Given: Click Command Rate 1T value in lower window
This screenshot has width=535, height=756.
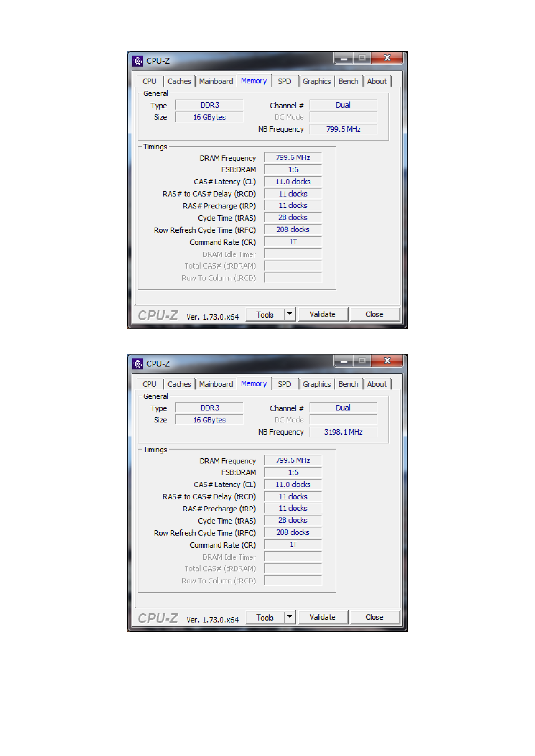Looking at the screenshot, I should pos(293,545).
